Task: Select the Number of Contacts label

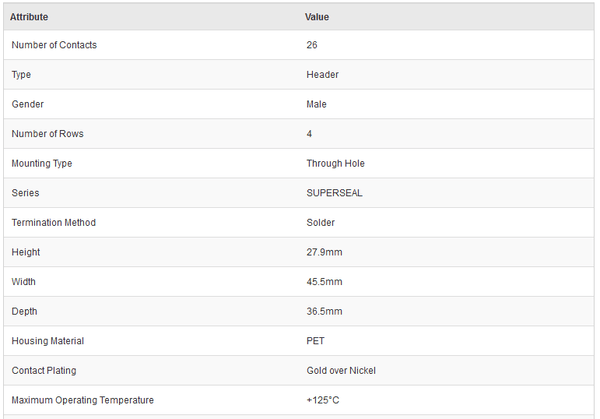Action: click(54, 45)
